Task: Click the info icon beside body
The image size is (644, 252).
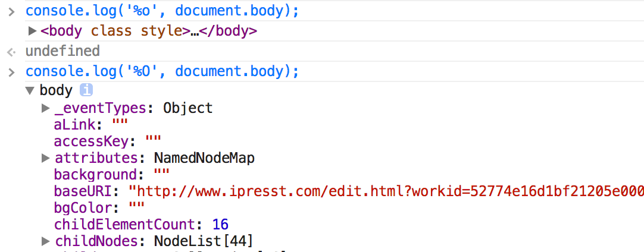Action: coord(86,91)
